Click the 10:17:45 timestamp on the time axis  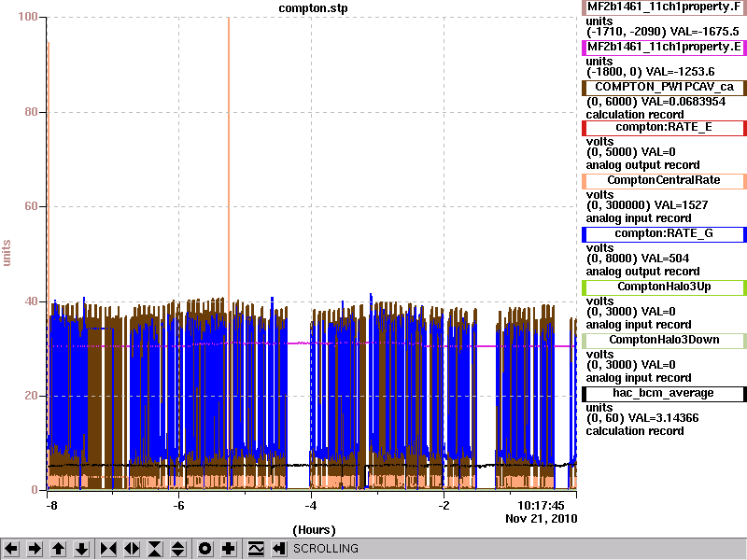pyautogui.click(x=541, y=506)
